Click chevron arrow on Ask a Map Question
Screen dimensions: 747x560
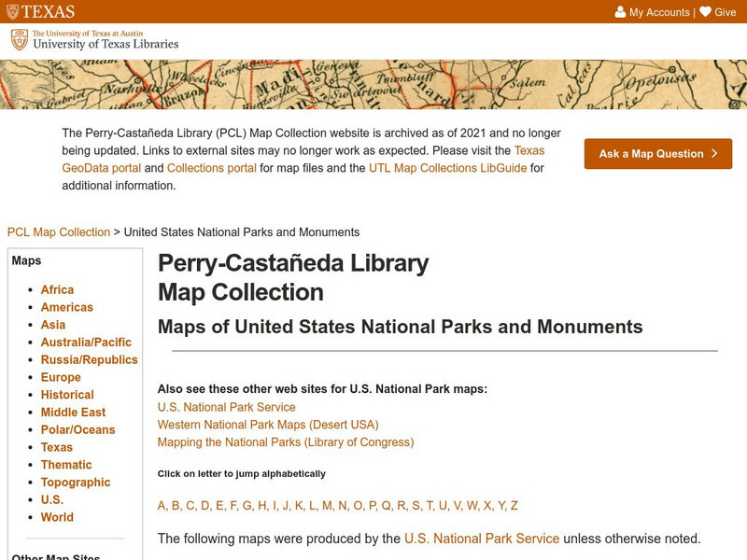pyautogui.click(x=714, y=154)
